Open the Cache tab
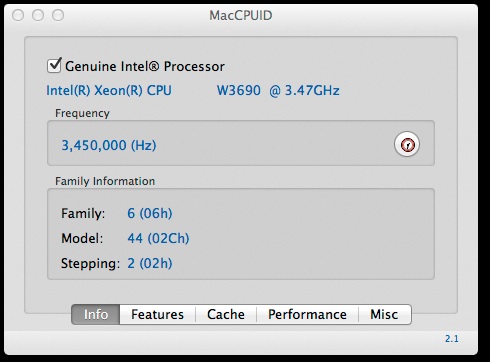The width and height of the screenshot is (490, 362). 226,314
